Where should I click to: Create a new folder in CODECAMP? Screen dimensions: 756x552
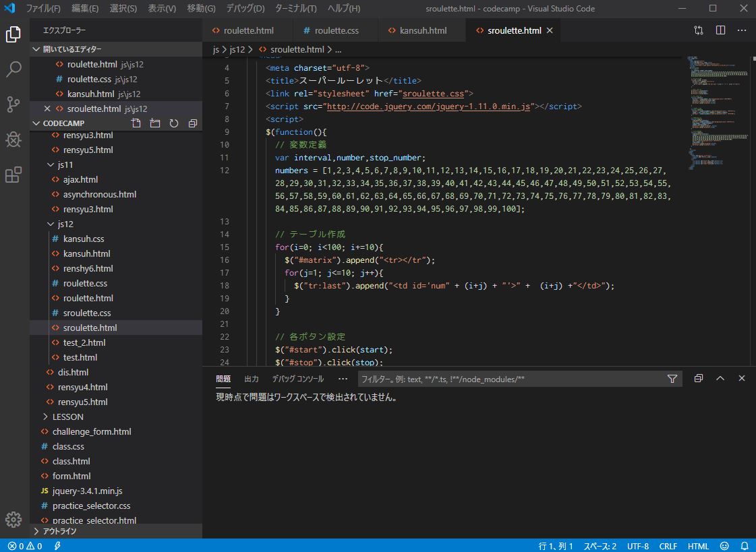tap(154, 123)
